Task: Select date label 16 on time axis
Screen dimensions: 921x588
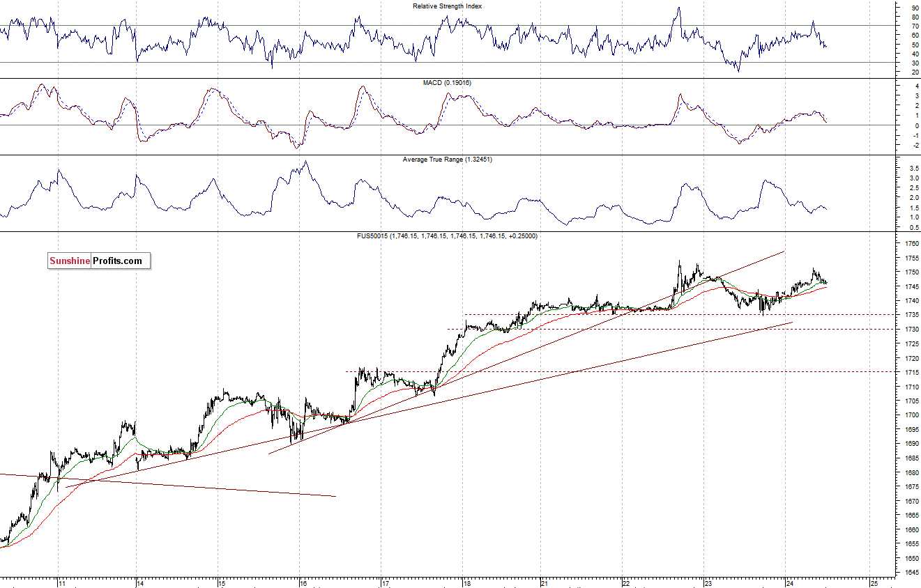Action: [303, 583]
